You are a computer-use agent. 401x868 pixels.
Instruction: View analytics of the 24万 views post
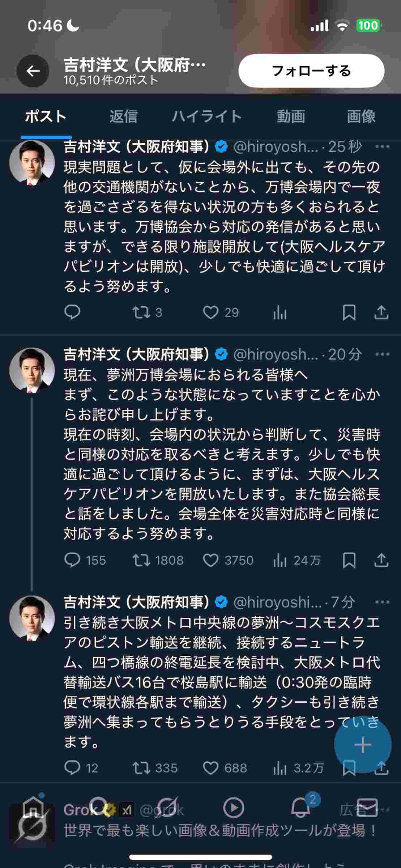[280, 560]
